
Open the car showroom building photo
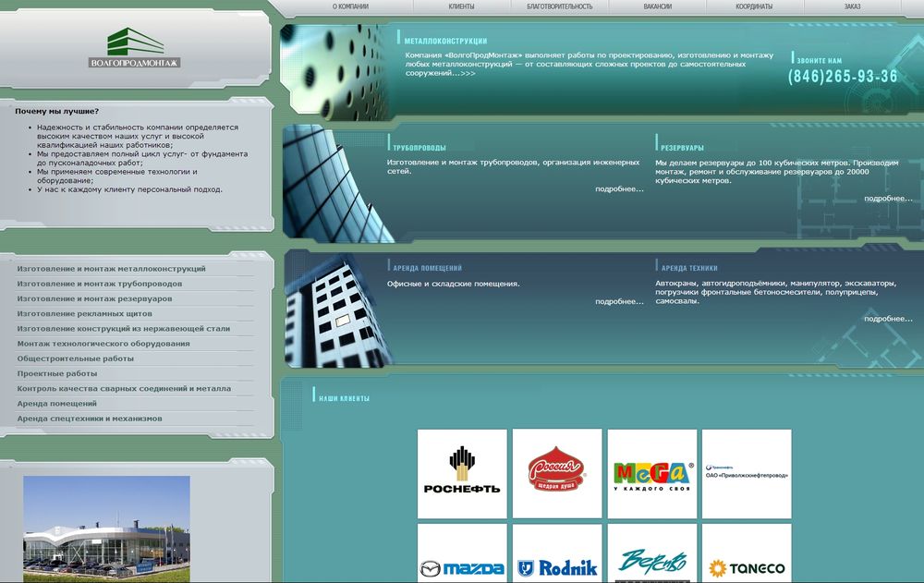[106, 528]
